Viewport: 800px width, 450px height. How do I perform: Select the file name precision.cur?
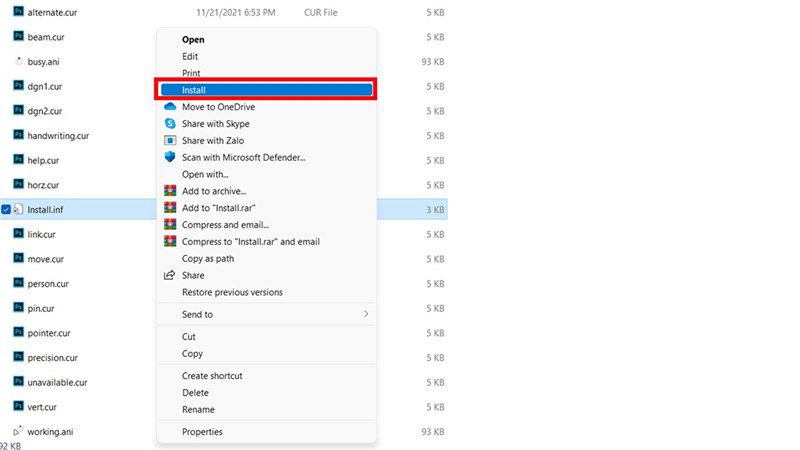pyautogui.click(x=53, y=358)
